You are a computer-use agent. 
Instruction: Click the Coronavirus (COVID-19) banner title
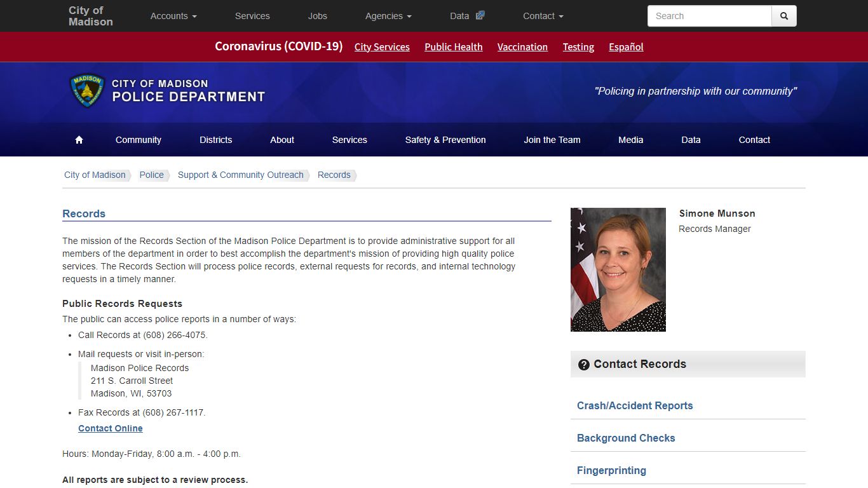(x=278, y=46)
